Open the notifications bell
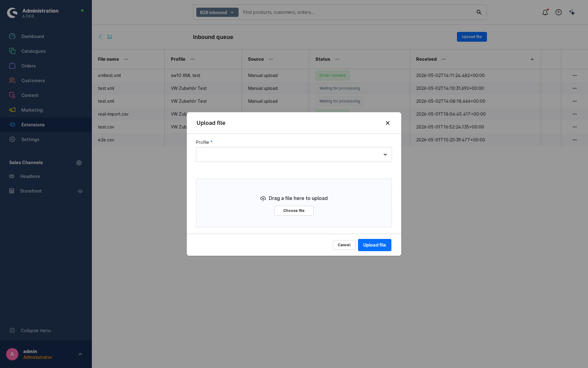The image size is (588, 368). (545, 12)
